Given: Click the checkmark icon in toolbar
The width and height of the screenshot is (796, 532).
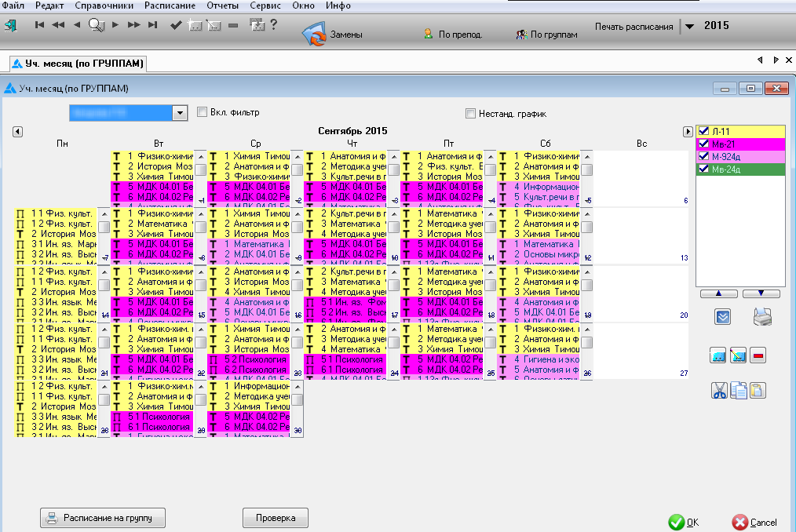Looking at the screenshot, I should [x=176, y=25].
